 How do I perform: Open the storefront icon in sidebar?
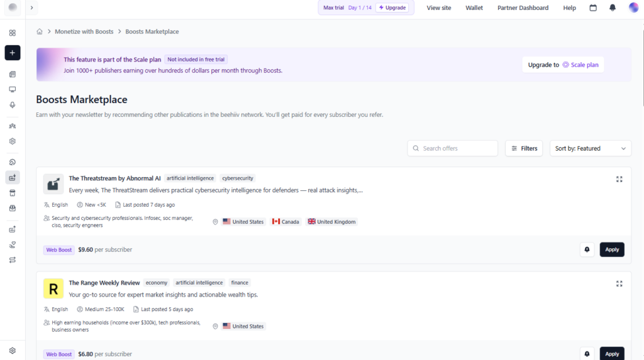(x=13, y=193)
